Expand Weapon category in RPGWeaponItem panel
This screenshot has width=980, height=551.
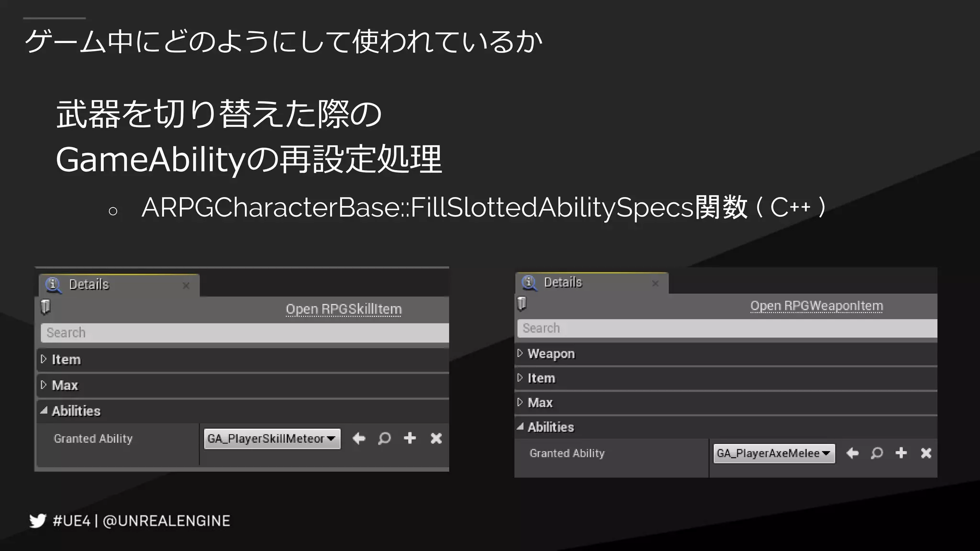[520, 353]
